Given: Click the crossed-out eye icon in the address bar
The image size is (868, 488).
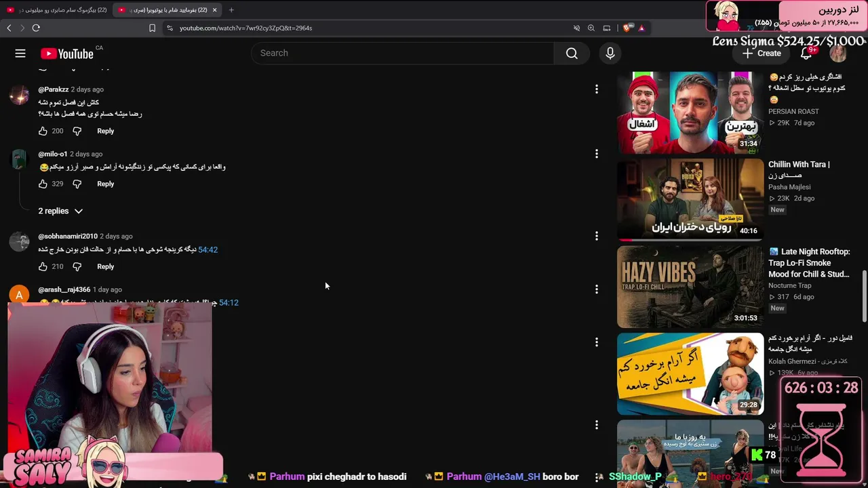Looking at the screenshot, I should pyautogui.click(x=576, y=28).
